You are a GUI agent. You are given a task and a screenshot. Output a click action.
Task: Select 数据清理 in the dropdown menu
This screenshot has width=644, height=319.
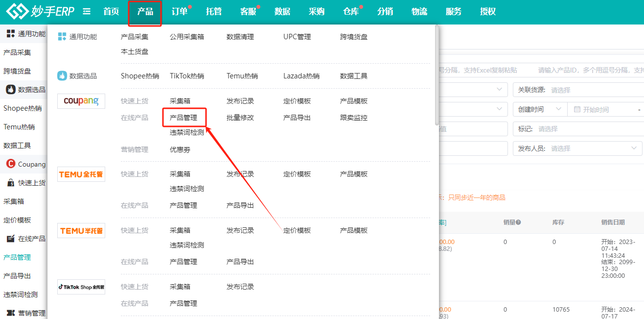[x=240, y=37]
